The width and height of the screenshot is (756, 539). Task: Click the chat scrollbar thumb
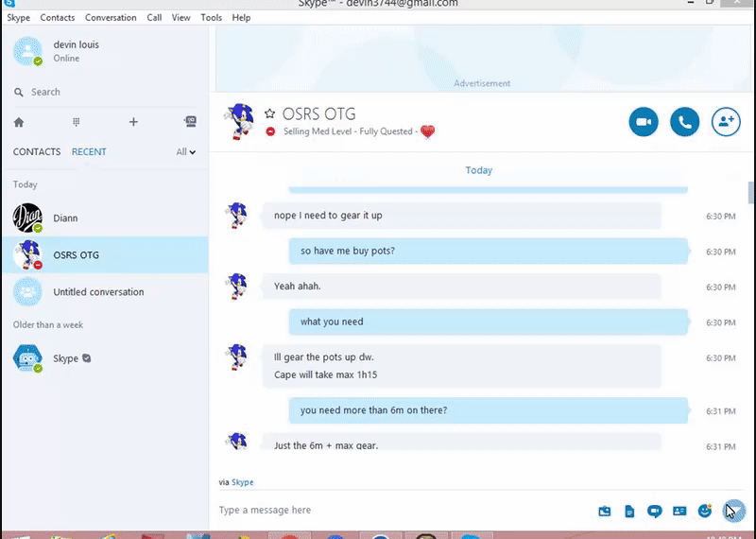tap(751, 193)
